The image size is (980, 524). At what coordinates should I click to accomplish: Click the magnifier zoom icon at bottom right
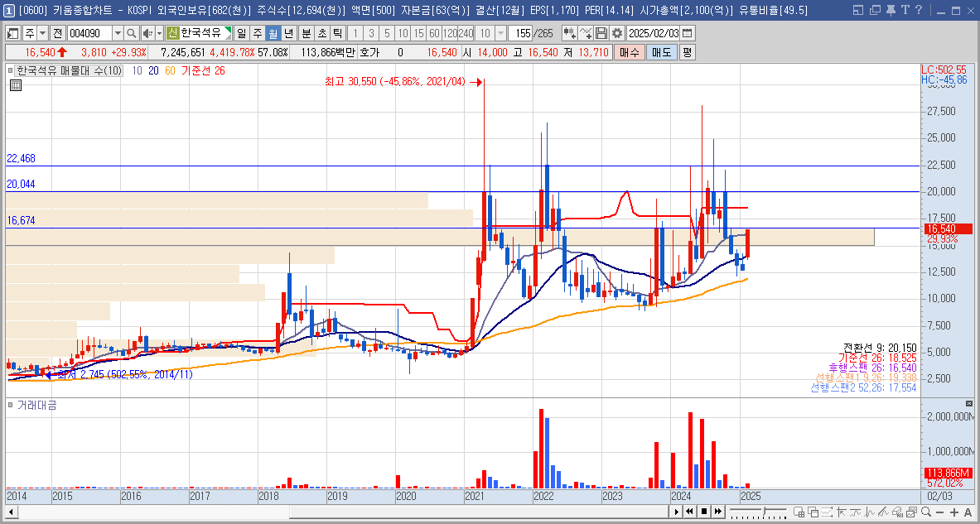click(927, 512)
